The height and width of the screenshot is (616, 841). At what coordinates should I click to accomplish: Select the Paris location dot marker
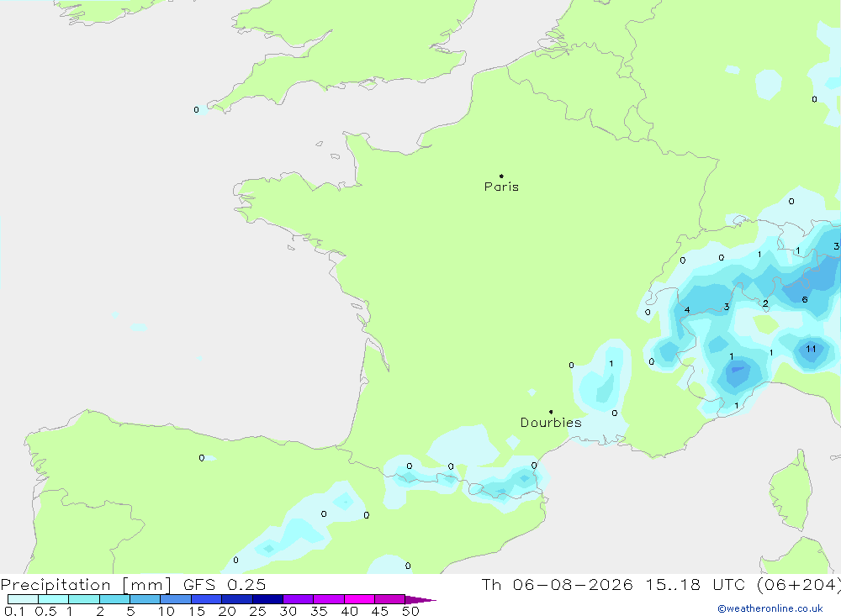click(501, 176)
